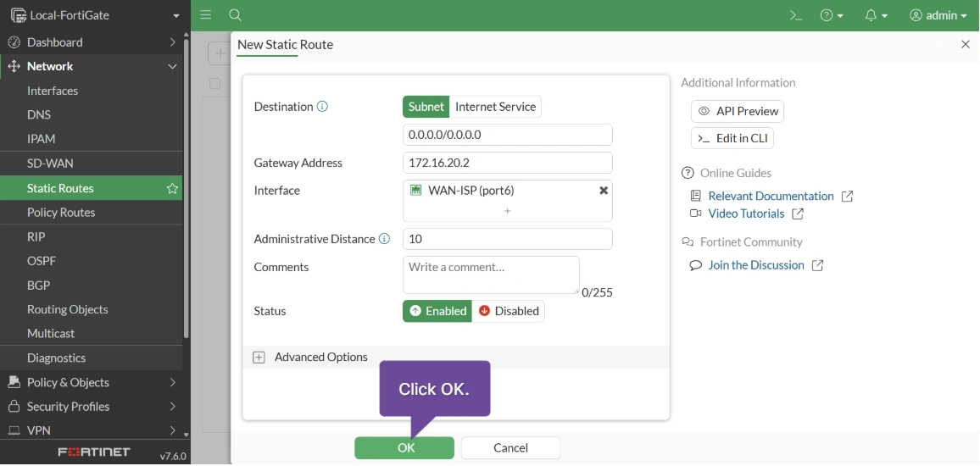Click the Cancel button
Screen dimensions: 980x466
(x=510, y=448)
